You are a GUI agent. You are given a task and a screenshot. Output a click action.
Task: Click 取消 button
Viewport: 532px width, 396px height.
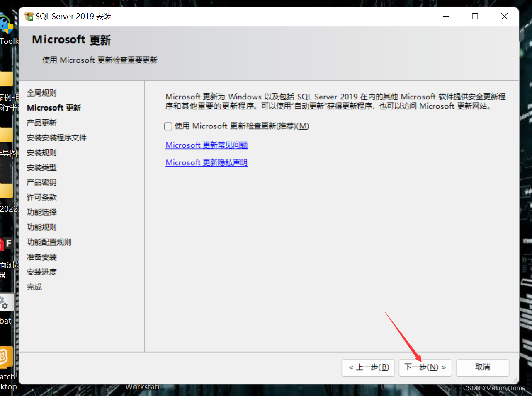pyautogui.click(x=482, y=367)
